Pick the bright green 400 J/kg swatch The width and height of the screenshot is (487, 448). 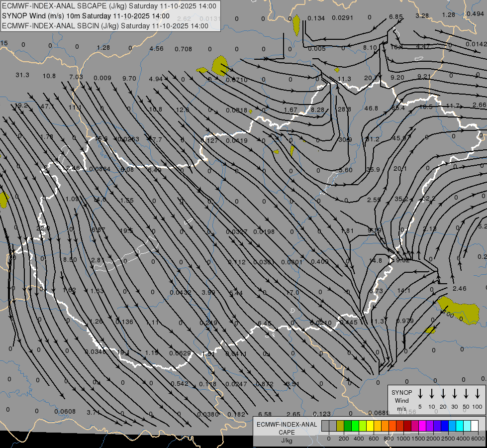point(355,426)
